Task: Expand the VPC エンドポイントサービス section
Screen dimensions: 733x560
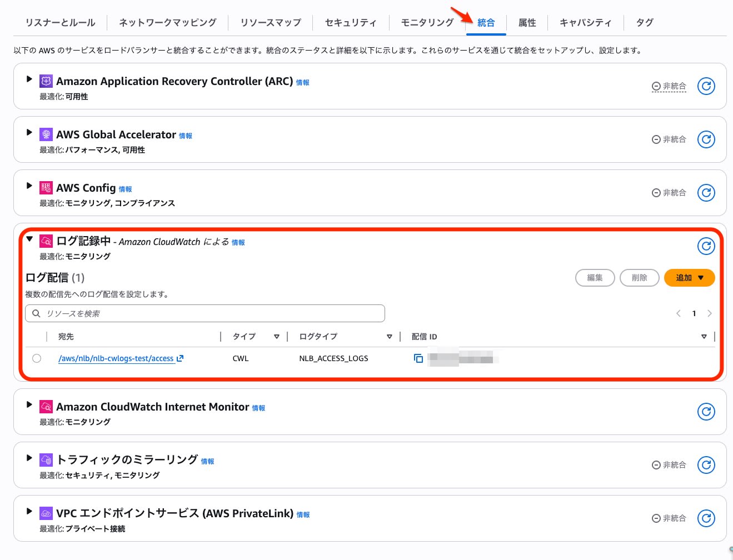Action: [29, 511]
